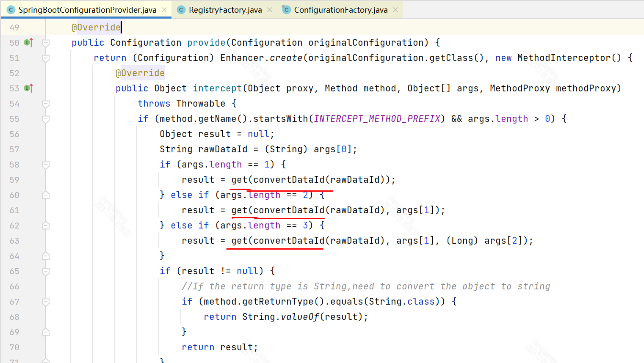Collapse the if block fold marker on line 55
This screenshot has width=644, height=363.
click(x=46, y=119)
